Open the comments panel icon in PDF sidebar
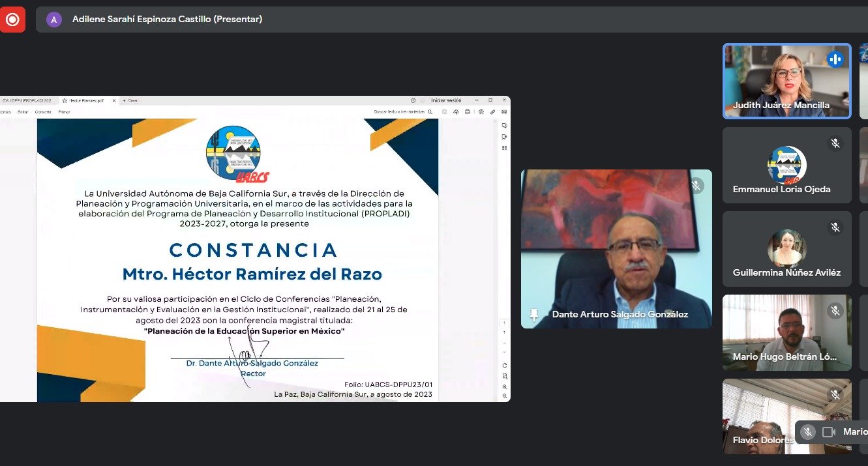868x466 pixels. (x=504, y=126)
